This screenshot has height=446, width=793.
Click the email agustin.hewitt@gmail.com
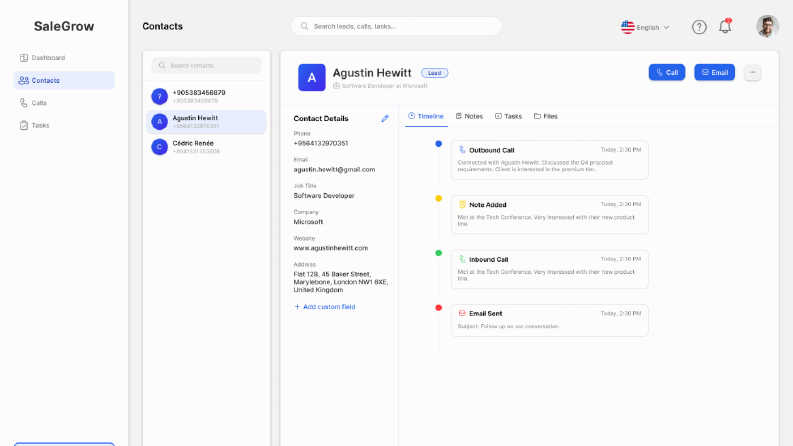click(334, 169)
